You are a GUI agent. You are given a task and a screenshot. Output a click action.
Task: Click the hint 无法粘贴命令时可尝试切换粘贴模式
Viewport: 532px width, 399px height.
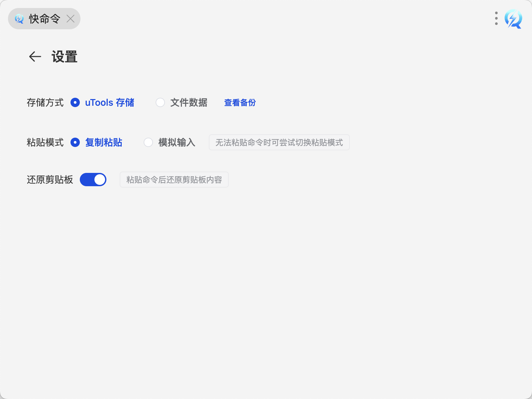(279, 142)
